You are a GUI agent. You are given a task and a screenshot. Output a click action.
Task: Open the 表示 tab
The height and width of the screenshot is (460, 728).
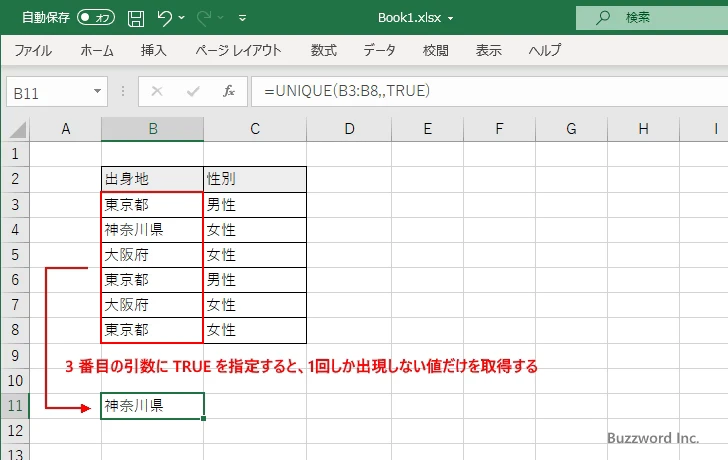pyautogui.click(x=488, y=50)
